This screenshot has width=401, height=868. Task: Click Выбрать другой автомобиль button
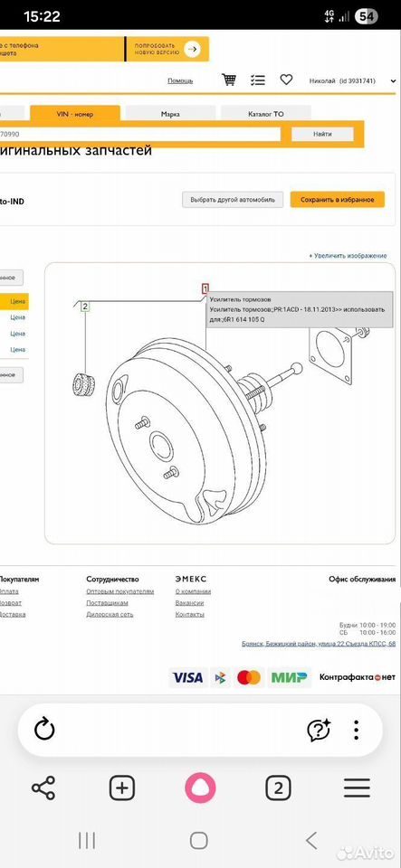pos(233,199)
